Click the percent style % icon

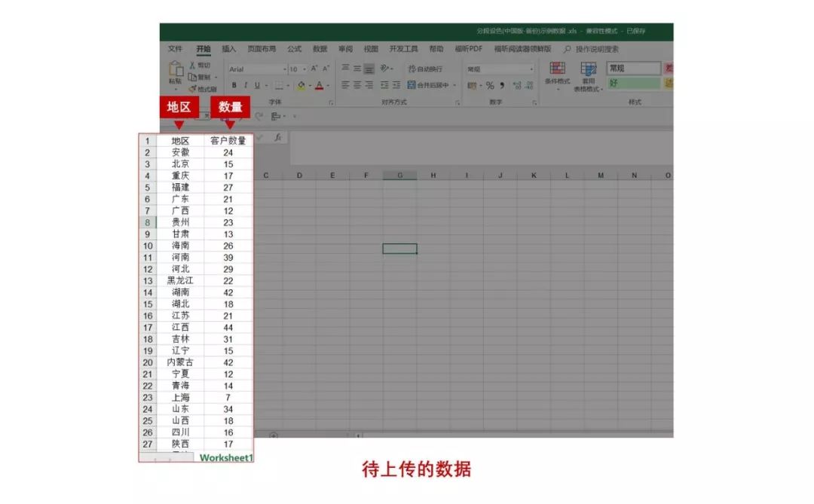tap(490, 85)
